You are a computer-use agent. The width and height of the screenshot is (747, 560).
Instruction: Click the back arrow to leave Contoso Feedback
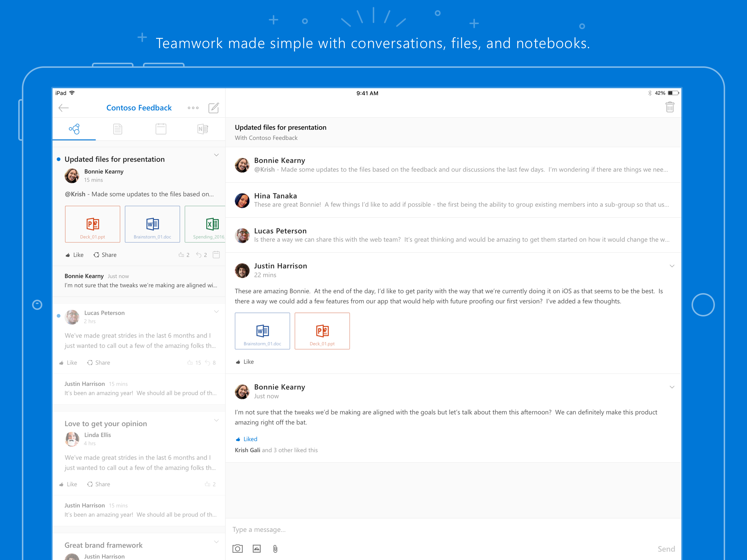(x=63, y=108)
